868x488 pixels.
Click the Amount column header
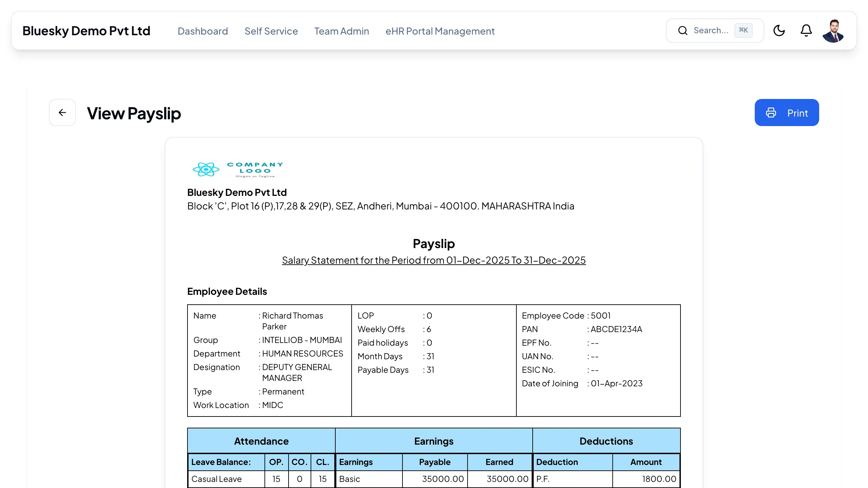pyautogui.click(x=646, y=462)
